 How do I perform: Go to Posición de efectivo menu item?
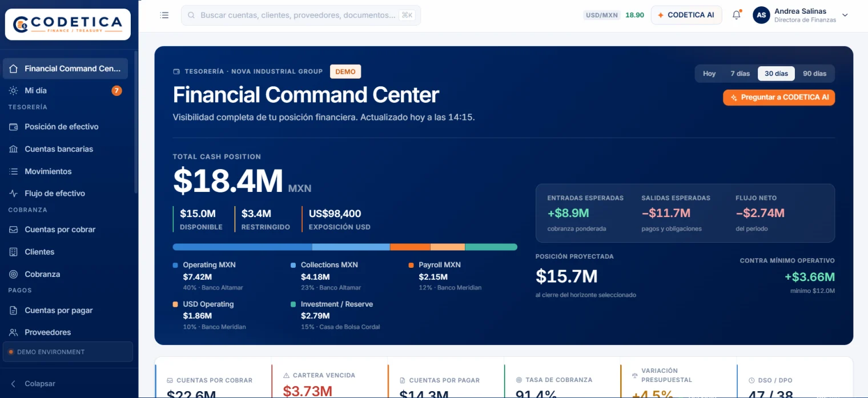[x=65, y=127]
